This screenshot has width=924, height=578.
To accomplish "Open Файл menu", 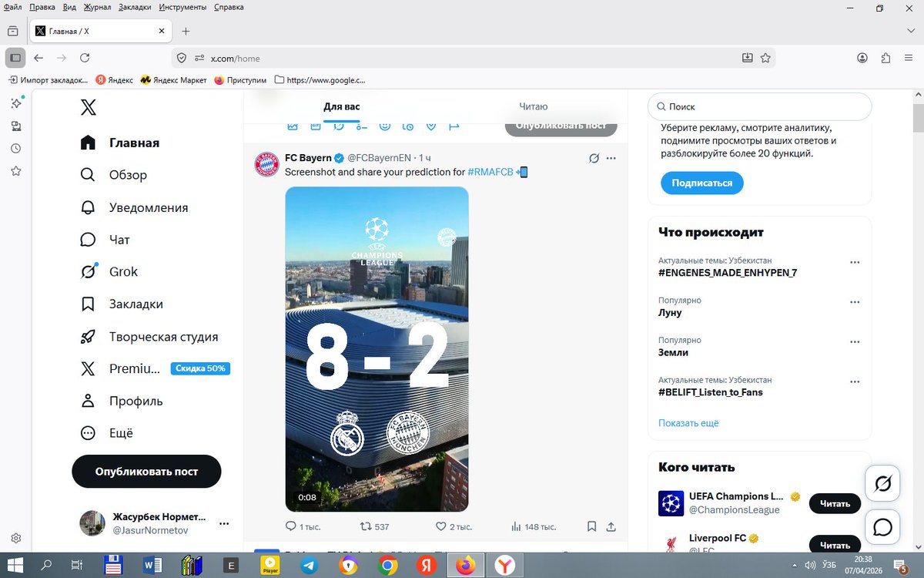I will 12,7.
